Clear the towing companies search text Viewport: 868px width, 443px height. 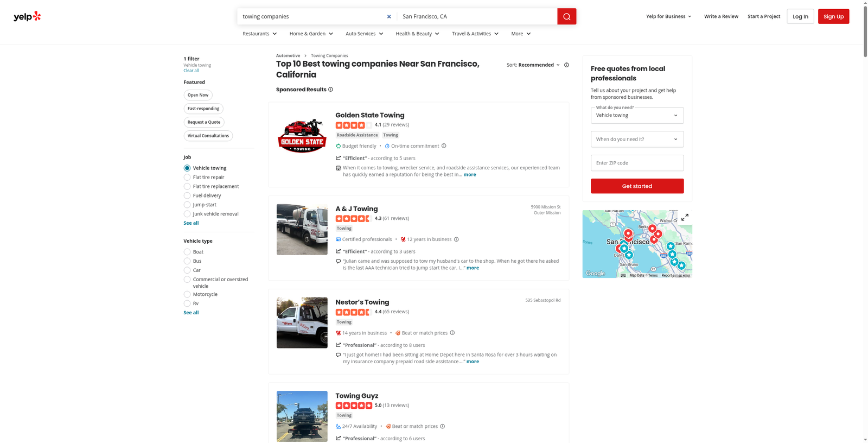coord(389,16)
